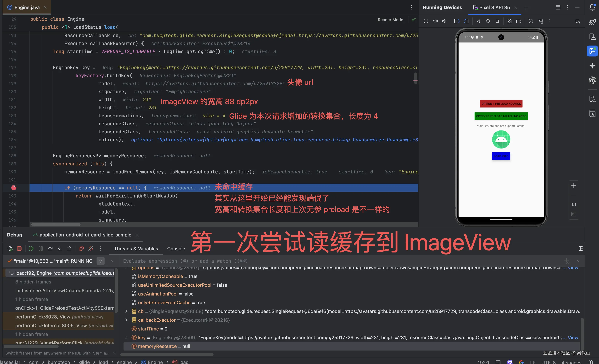
Task: Stop the debug session
Action: coord(19,248)
